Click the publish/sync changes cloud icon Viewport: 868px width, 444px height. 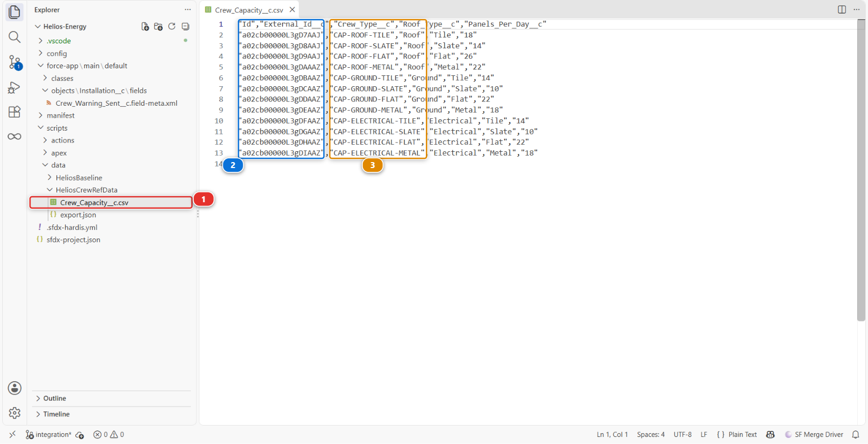[80, 435]
